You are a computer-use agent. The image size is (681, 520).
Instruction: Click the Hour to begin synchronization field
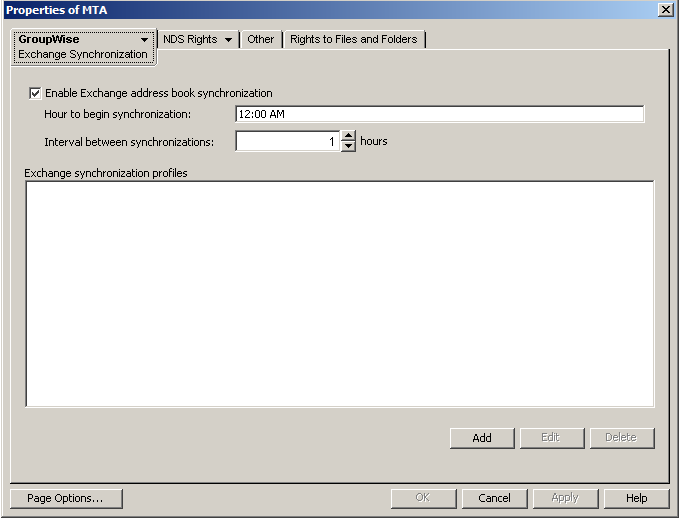pyautogui.click(x=440, y=114)
